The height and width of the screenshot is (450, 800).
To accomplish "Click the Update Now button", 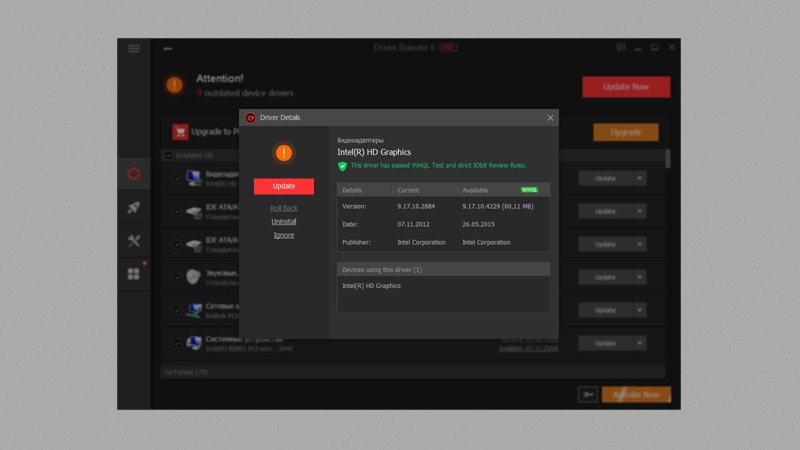I will tap(626, 87).
